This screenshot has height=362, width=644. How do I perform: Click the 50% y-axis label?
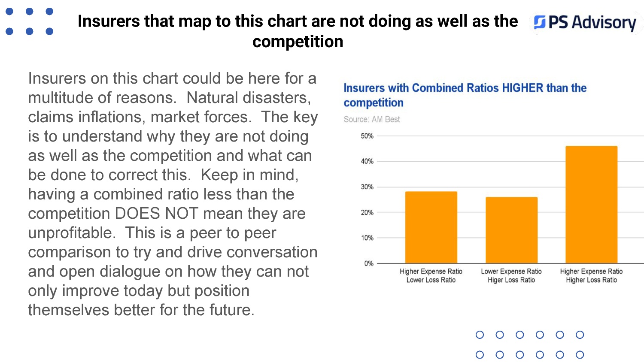[367, 136]
